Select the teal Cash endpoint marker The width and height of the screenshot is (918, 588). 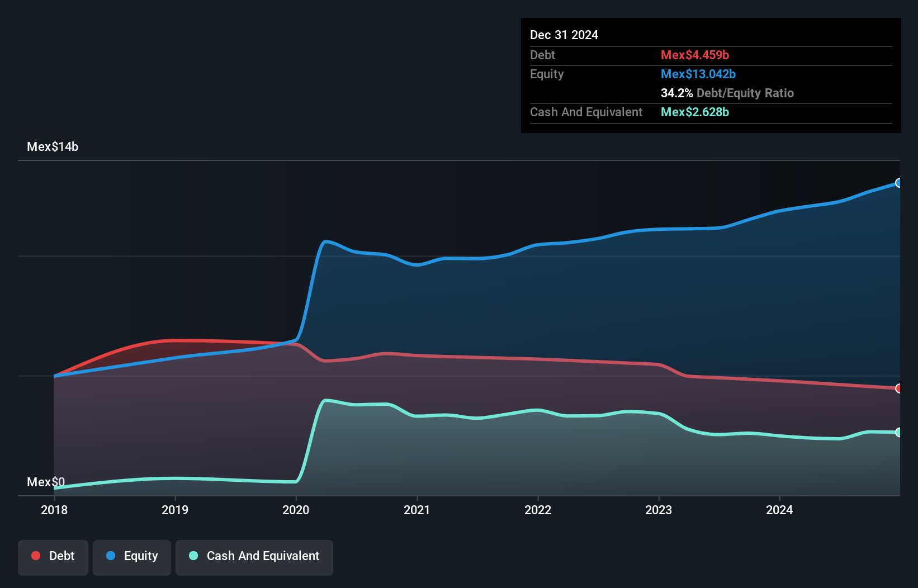tap(899, 432)
